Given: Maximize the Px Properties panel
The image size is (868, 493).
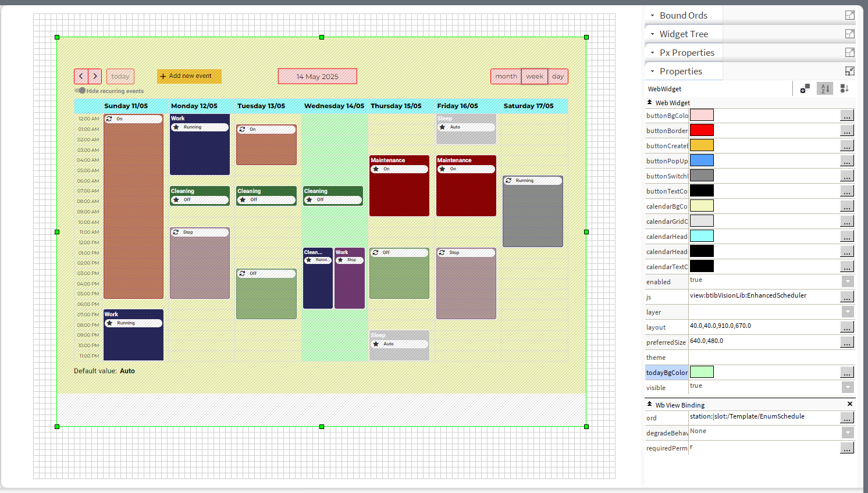Looking at the screenshot, I should [x=849, y=52].
